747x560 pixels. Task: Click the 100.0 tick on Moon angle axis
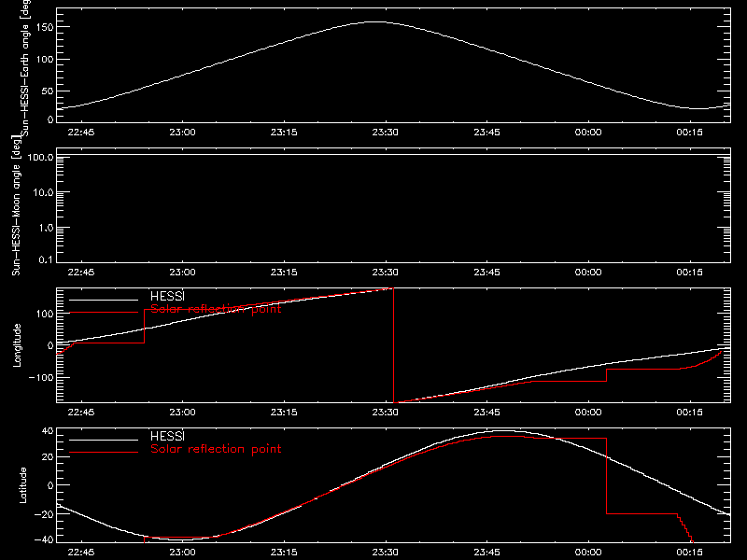click(40, 157)
